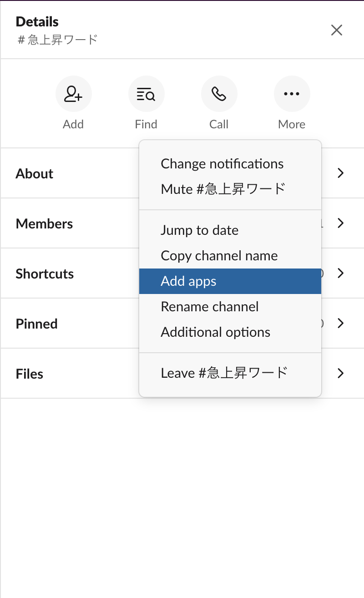Expand the Members section chevron

pos(340,223)
